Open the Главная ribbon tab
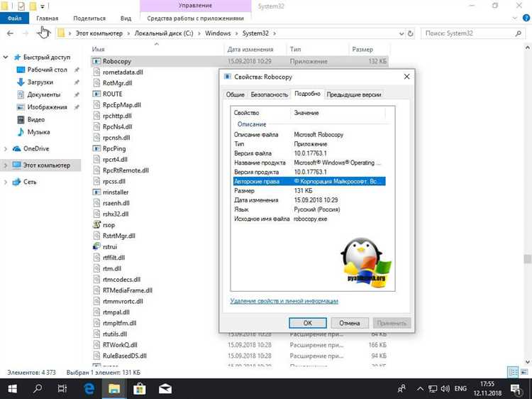Image resolution: width=532 pixels, height=399 pixels. click(x=47, y=18)
